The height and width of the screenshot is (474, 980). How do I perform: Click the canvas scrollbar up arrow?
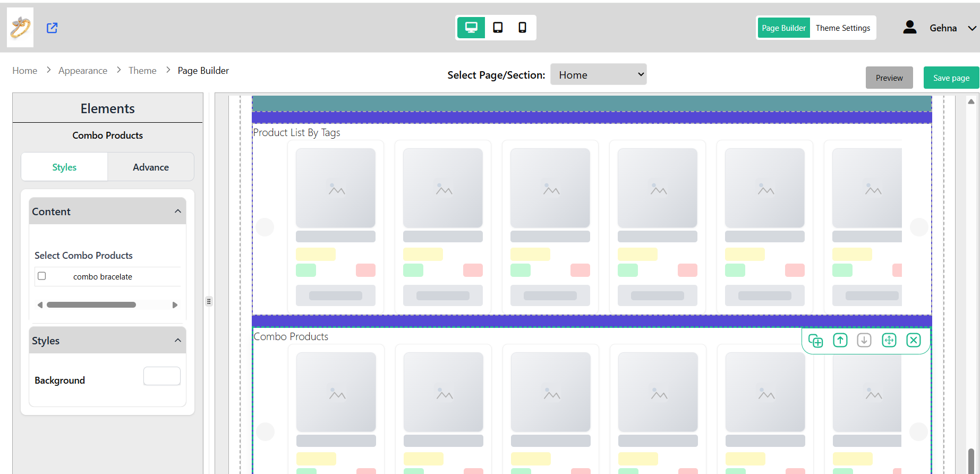(x=971, y=101)
